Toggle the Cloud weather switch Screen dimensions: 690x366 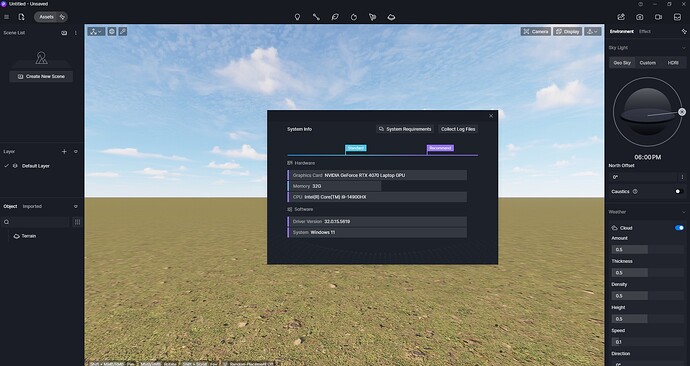coord(679,228)
